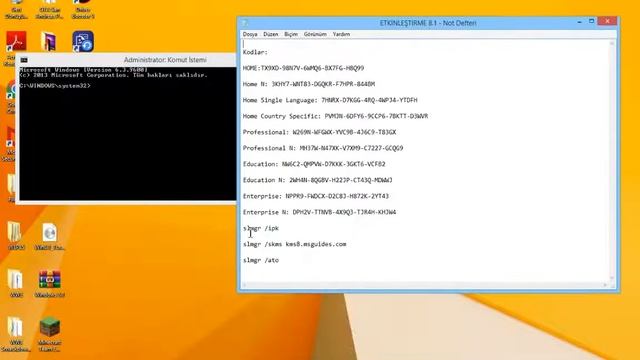Click the 'Enterprise:' key line
Viewport: 640px width, 360px height.
[x=316, y=196]
